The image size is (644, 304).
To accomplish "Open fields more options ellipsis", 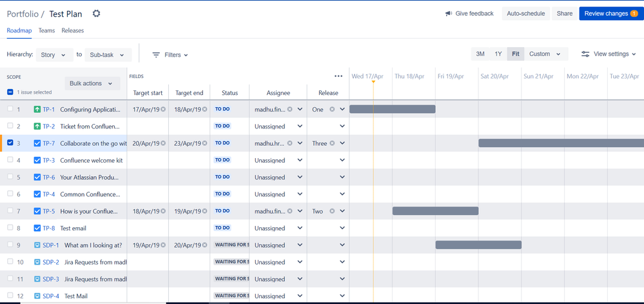I will [338, 76].
